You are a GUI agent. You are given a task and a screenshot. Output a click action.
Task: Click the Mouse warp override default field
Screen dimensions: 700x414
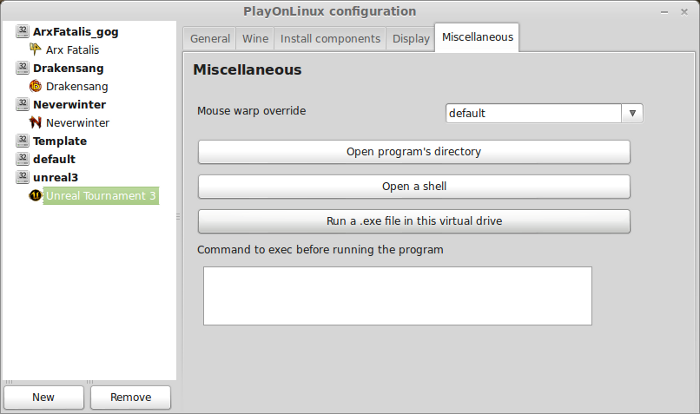[x=533, y=113]
